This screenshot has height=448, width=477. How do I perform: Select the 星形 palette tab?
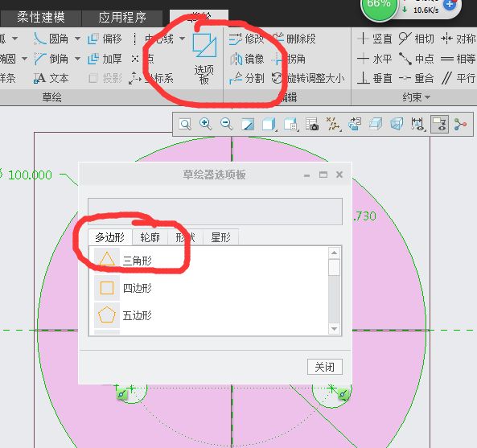(220, 237)
